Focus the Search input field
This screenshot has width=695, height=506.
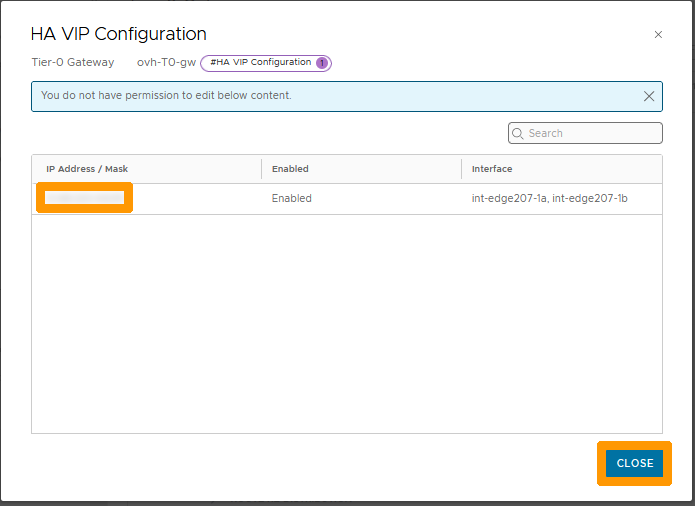coord(592,133)
